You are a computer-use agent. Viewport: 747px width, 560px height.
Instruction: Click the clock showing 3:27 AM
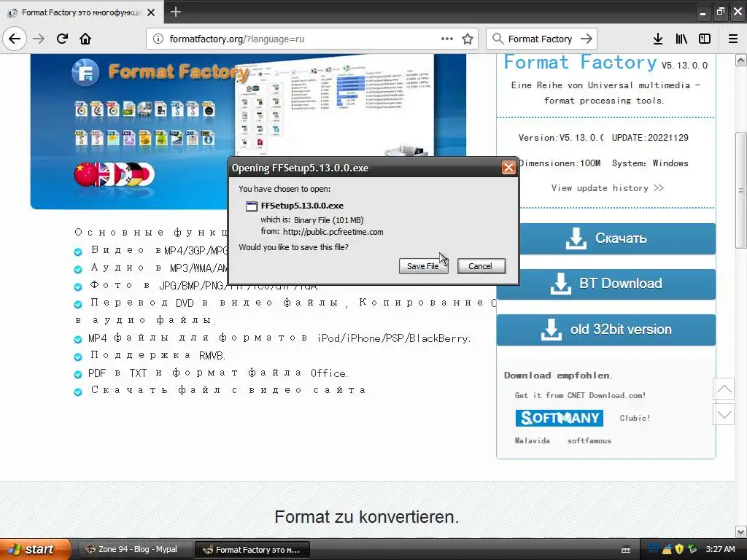[720, 549]
